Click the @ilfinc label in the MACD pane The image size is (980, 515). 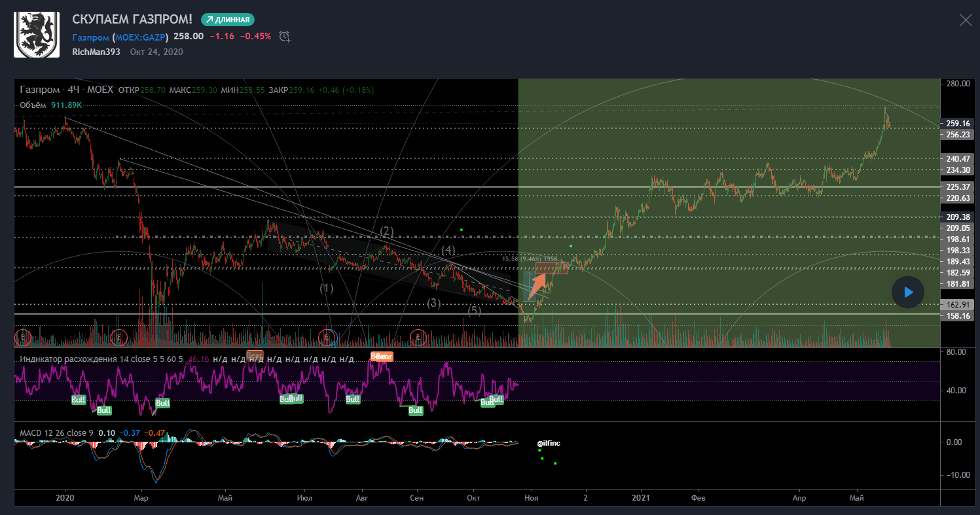pyautogui.click(x=549, y=443)
